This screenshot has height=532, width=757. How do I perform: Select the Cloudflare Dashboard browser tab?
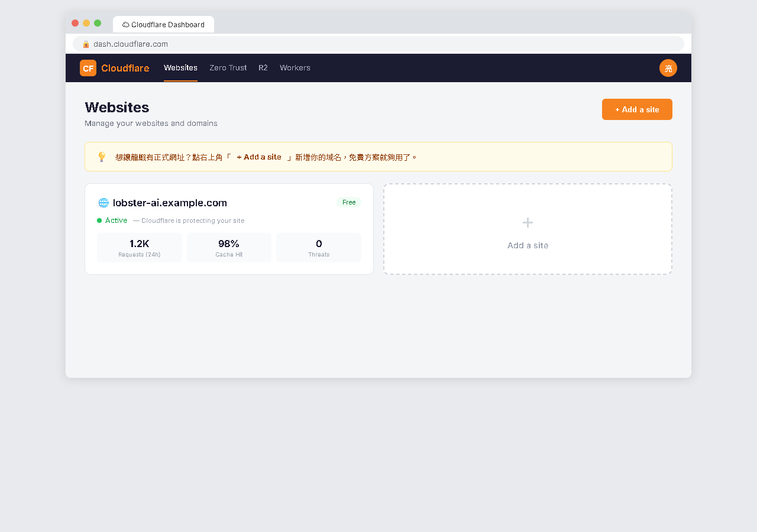point(164,24)
